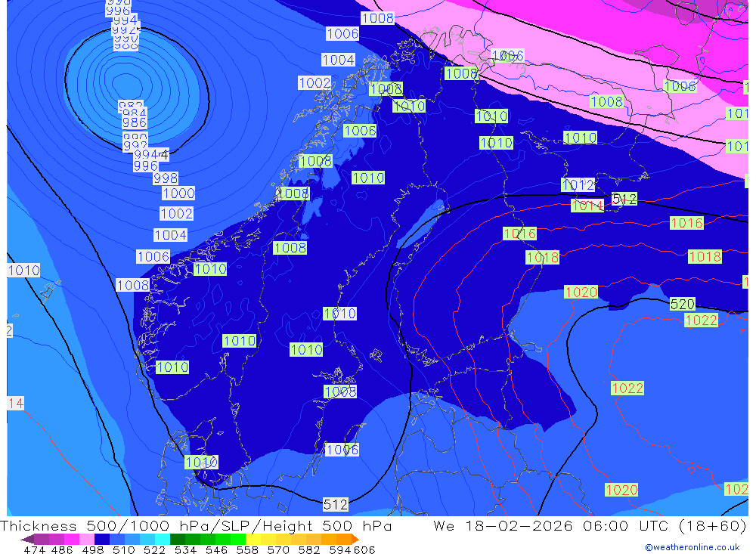Click legend scale value 510
The height and width of the screenshot is (554, 756).
tap(124, 549)
